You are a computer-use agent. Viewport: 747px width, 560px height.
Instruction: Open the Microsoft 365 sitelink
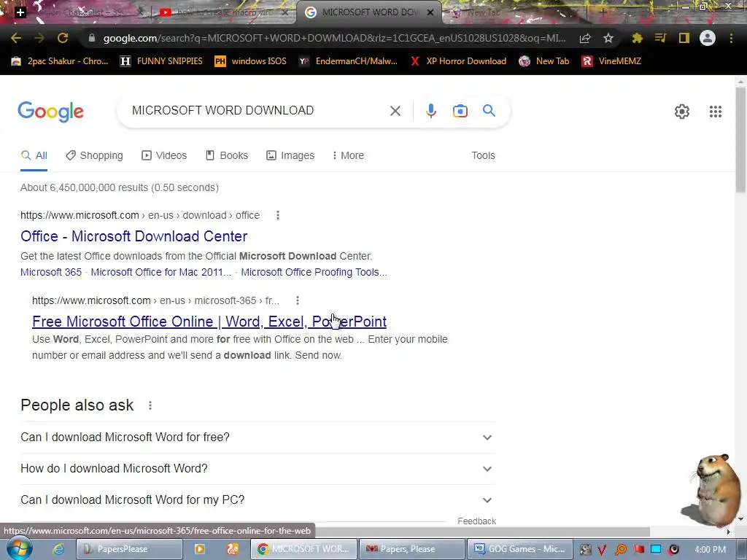point(51,272)
